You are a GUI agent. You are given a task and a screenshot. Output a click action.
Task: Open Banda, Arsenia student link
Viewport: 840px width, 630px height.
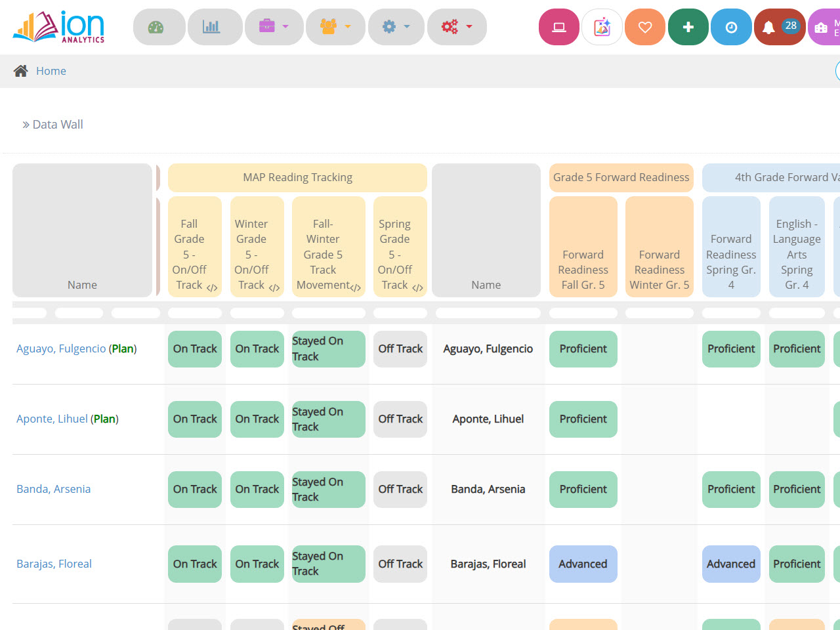(54, 489)
